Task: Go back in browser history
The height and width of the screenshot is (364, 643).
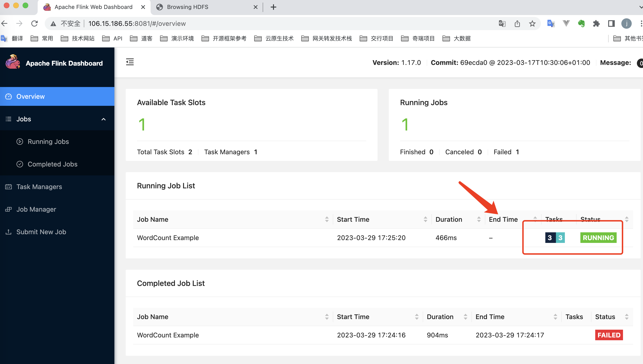Action: click(4, 24)
